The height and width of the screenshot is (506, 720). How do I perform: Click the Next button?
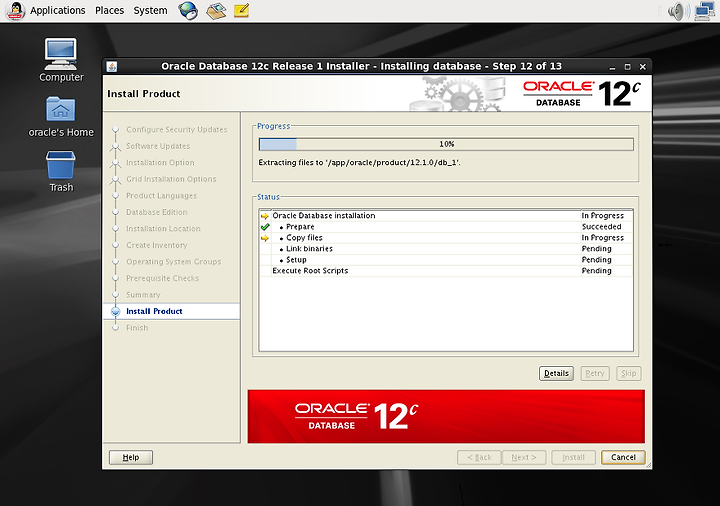[524, 457]
